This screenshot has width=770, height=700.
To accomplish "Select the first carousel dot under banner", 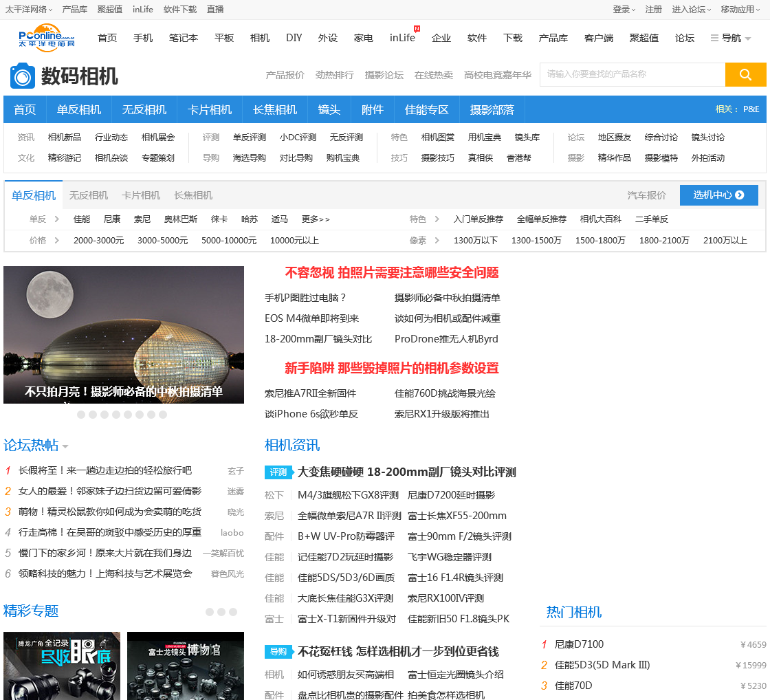I will coord(81,415).
